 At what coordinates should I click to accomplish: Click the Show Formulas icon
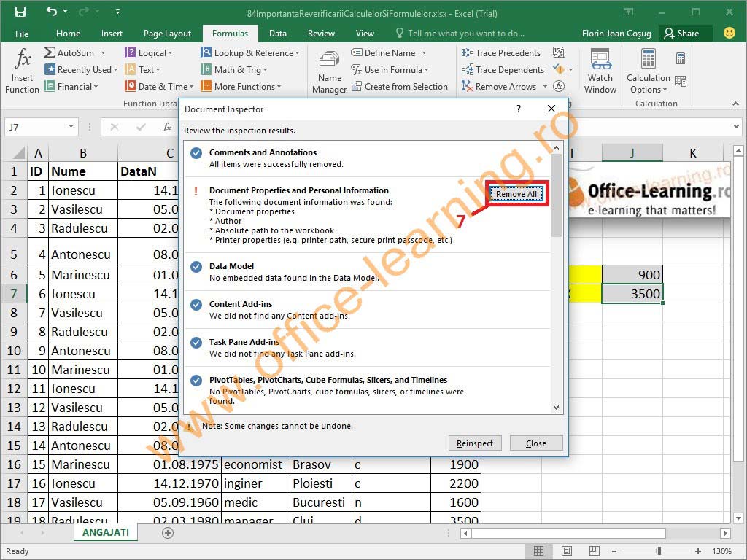(559, 52)
